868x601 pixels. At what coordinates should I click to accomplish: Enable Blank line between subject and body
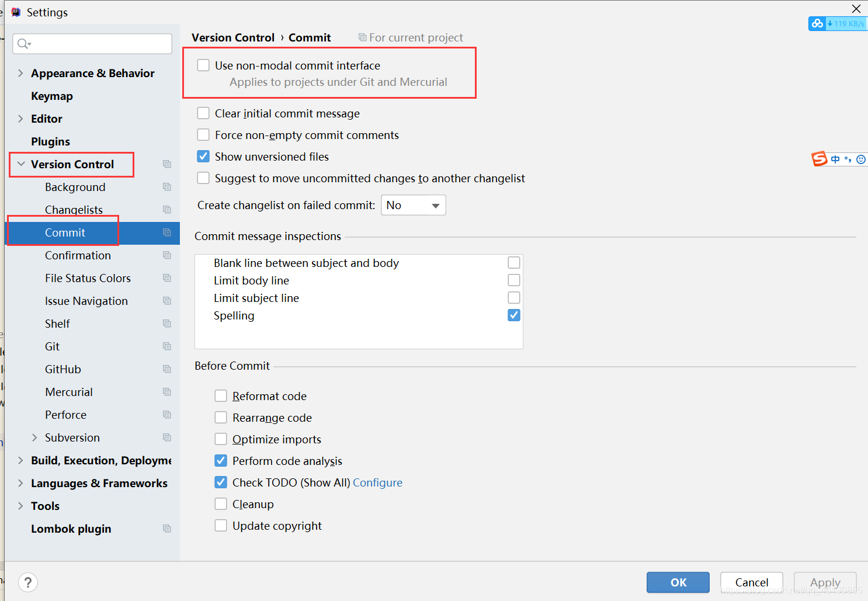pyautogui.click(x=514, y=263)
